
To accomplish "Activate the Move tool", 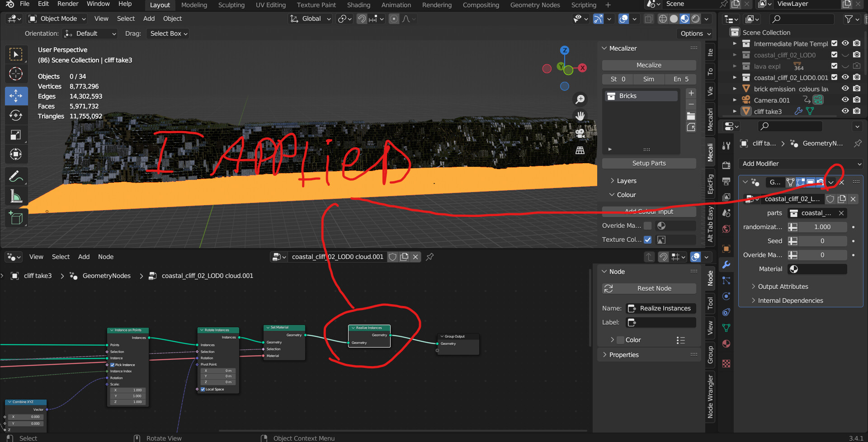I will click(x=16, y=96).
